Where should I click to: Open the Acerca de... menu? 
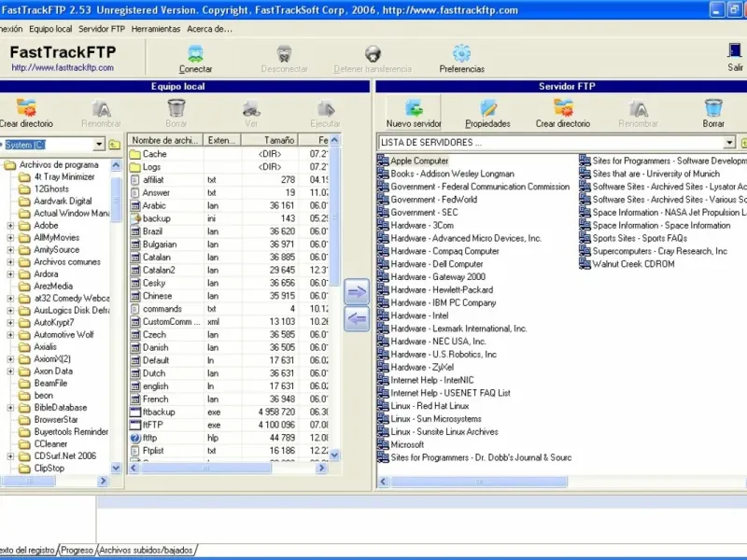tap(209, 29)
